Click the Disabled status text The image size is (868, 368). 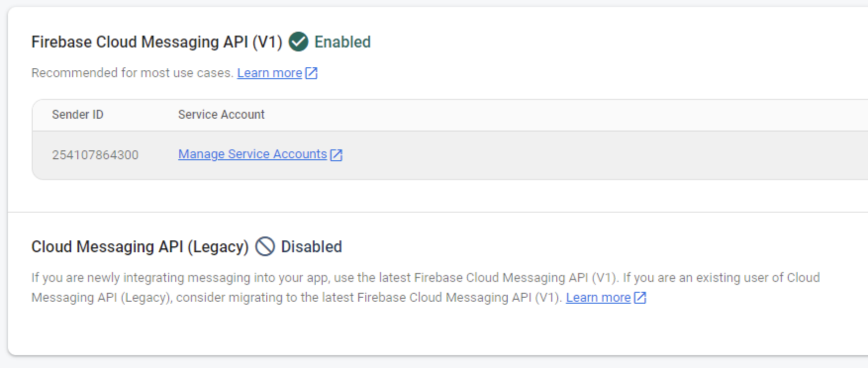pos(311,246)
